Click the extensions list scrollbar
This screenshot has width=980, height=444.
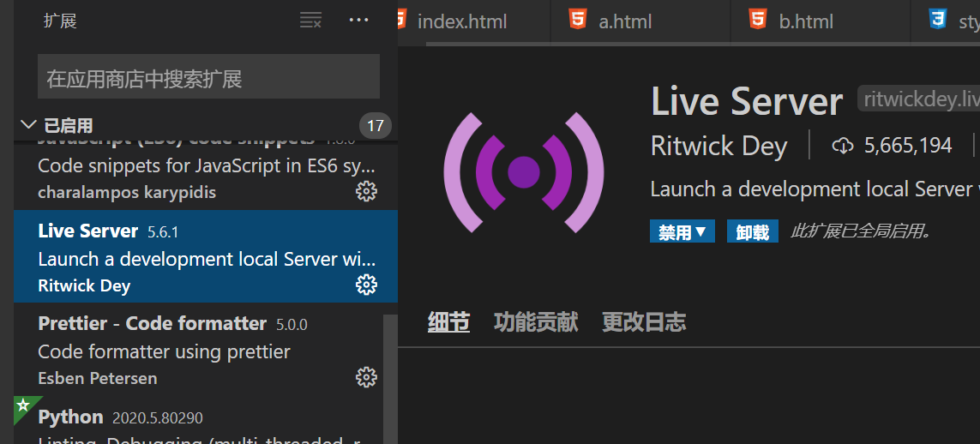pos(391,379)
